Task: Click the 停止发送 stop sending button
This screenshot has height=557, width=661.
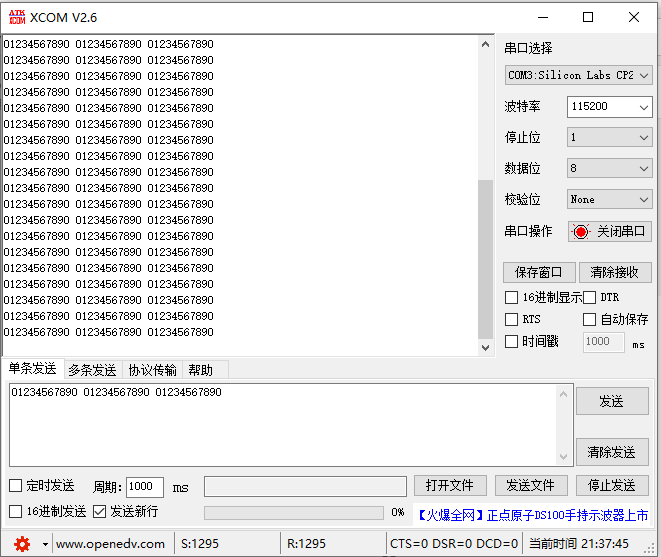Action: pyautogui.click(x=612, y=485)
